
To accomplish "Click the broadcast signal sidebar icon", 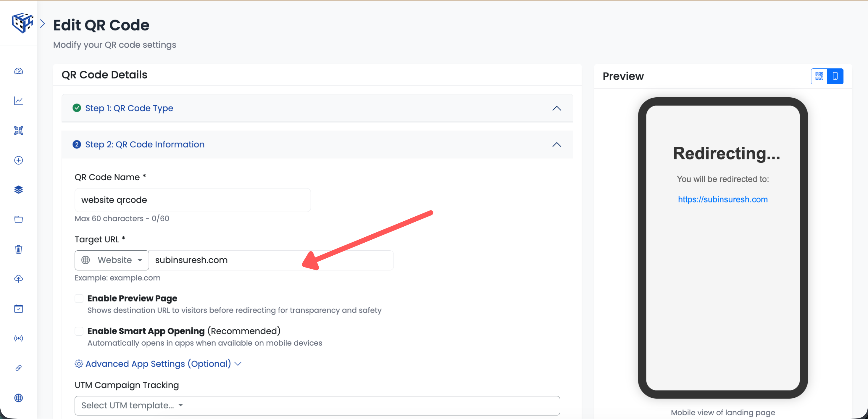I will click(x=19, y=338).
